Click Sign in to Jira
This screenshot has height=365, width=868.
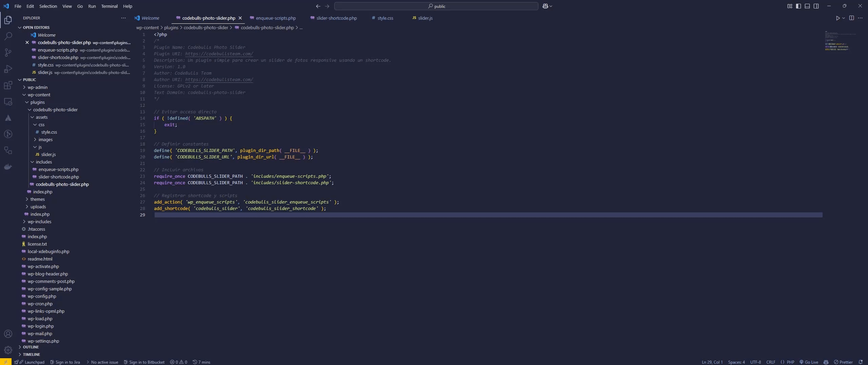tap(65, 362)
